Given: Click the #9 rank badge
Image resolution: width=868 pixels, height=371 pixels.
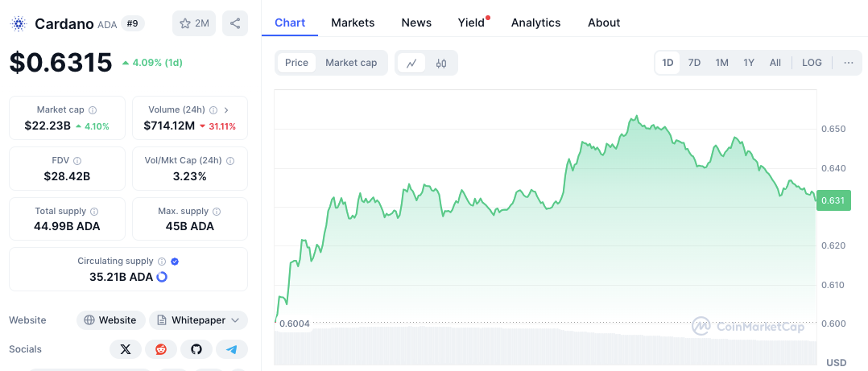Looking at the screenshot, I should pyautogui.click(x=133, y=23).
